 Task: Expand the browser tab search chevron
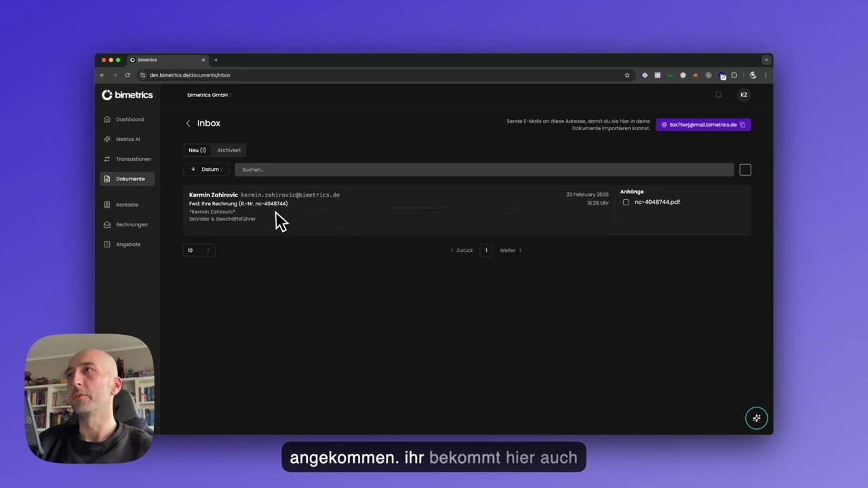pyautogui.click(x=766, y=60)
